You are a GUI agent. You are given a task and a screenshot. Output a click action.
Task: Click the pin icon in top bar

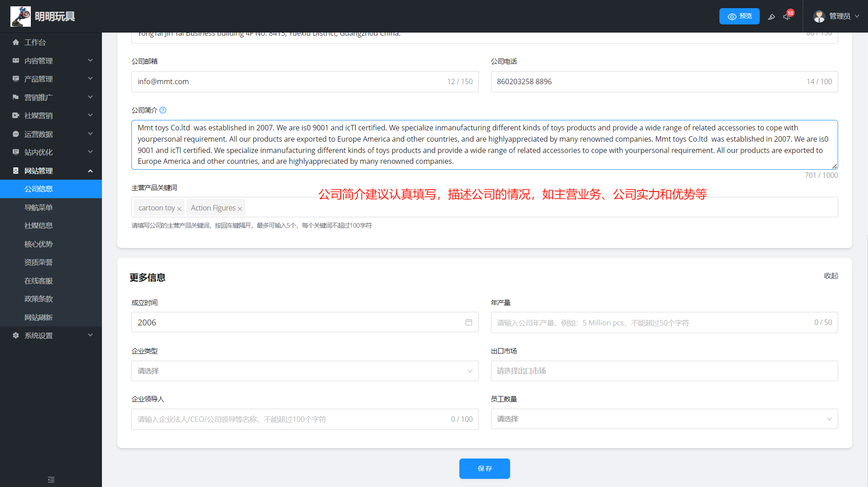click(772, 17)
